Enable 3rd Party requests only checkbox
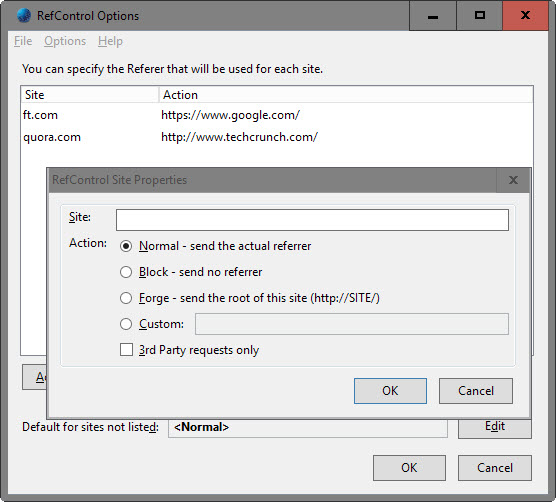The image size is (556, 502). tap(126, 350)
